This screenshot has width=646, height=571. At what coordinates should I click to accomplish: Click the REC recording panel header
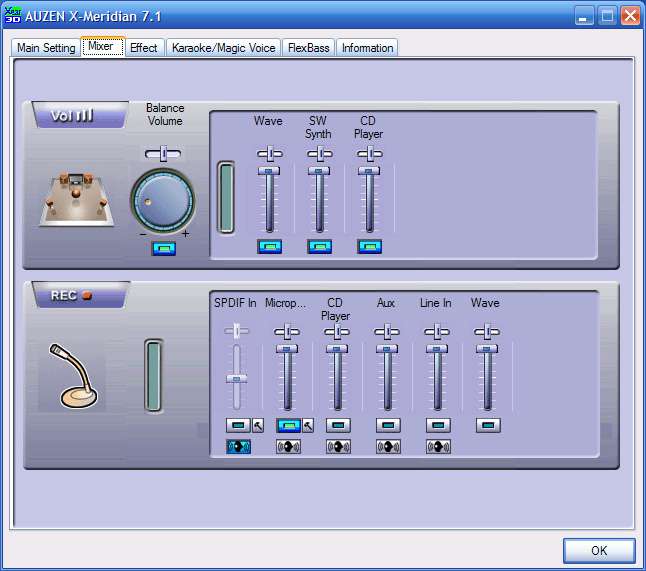pos(80,295)
